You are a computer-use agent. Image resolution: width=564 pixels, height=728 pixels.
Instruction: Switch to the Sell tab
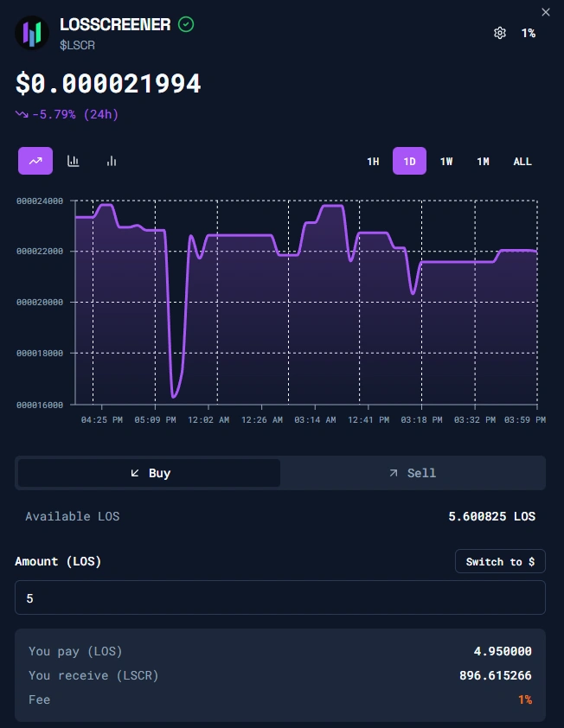pyautogui.click(x=413, y=473)
